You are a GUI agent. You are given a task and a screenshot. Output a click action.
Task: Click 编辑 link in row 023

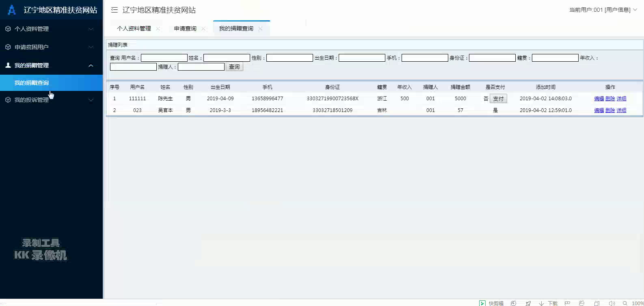[x=599, y=110]
